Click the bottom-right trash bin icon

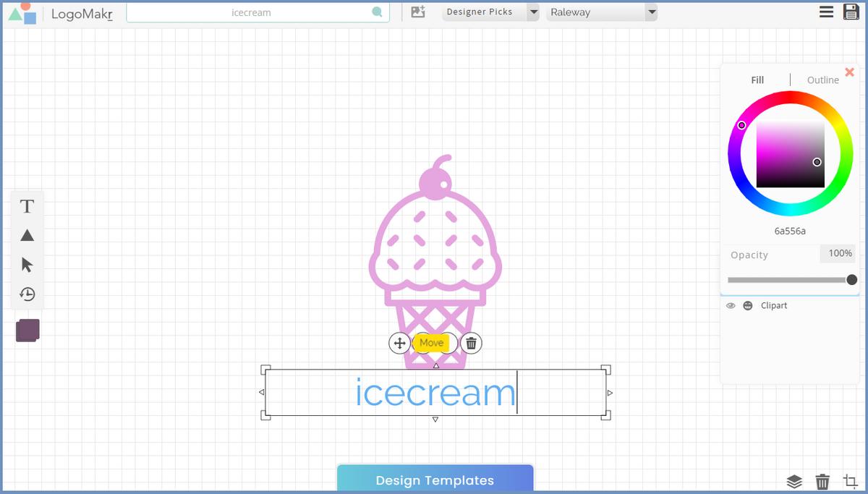coord(822,482)
